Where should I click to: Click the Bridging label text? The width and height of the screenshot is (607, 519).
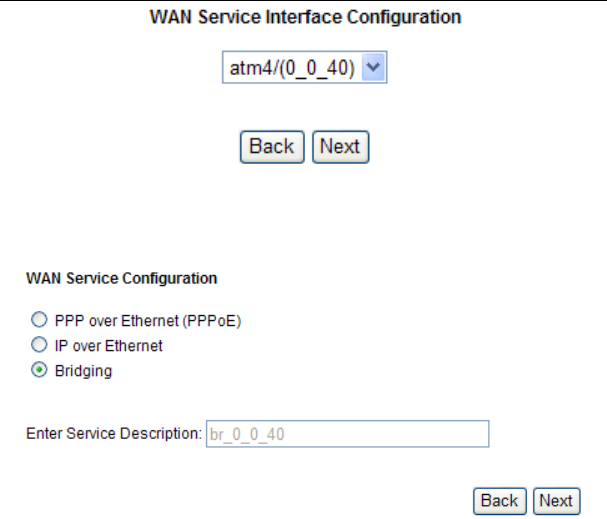(83, 371)
